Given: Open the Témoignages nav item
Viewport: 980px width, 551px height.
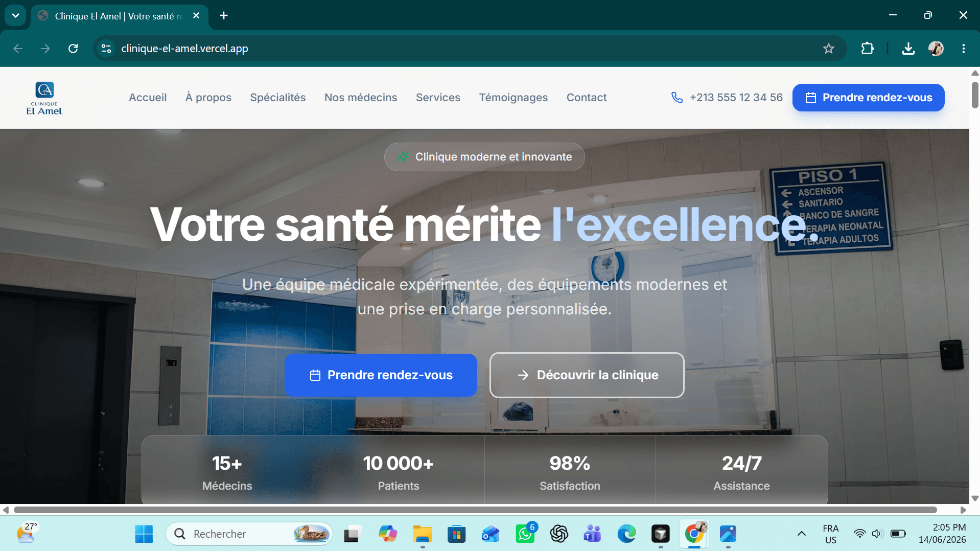Looking at the screenshot, I should click(x=514, y=98).
